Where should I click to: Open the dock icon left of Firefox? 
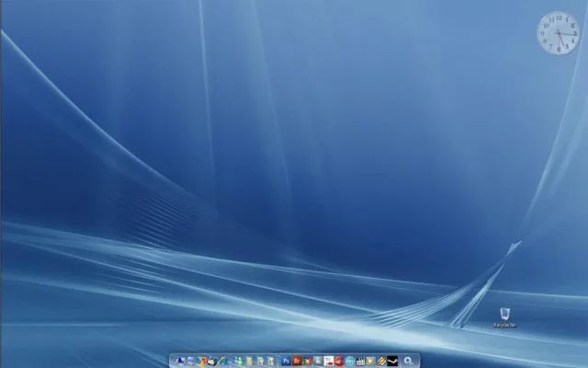point(191,361)
